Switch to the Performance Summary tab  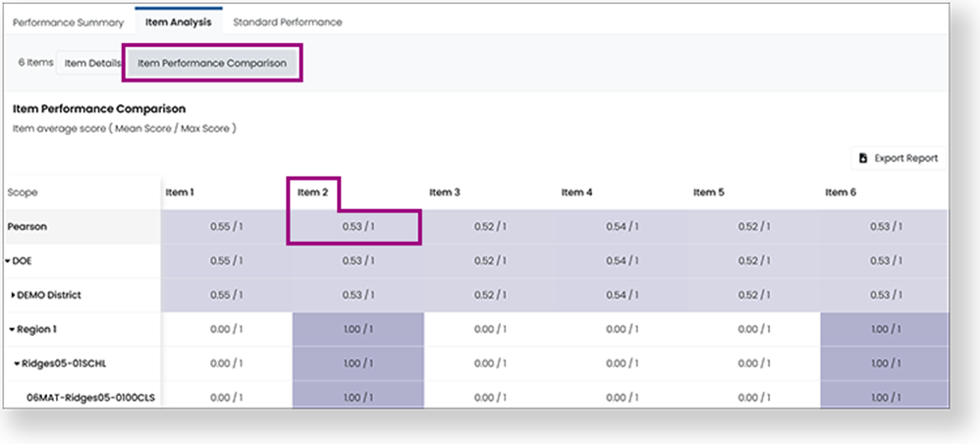pos(68,23)
